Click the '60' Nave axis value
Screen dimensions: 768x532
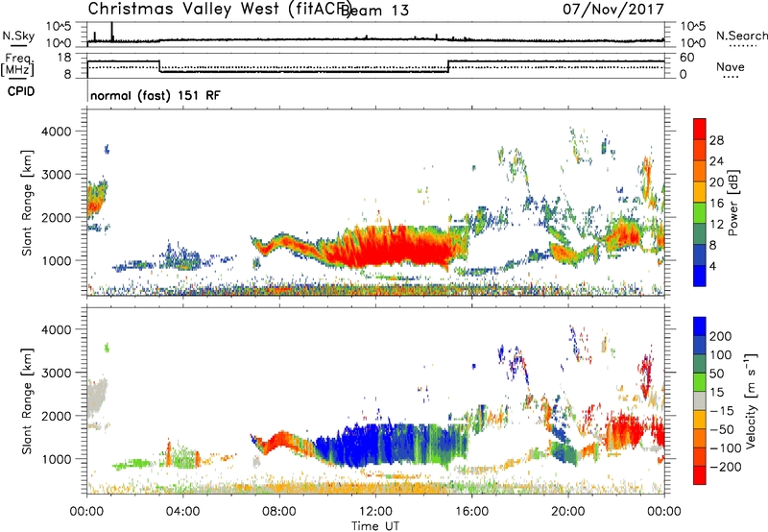pos(687,58)
